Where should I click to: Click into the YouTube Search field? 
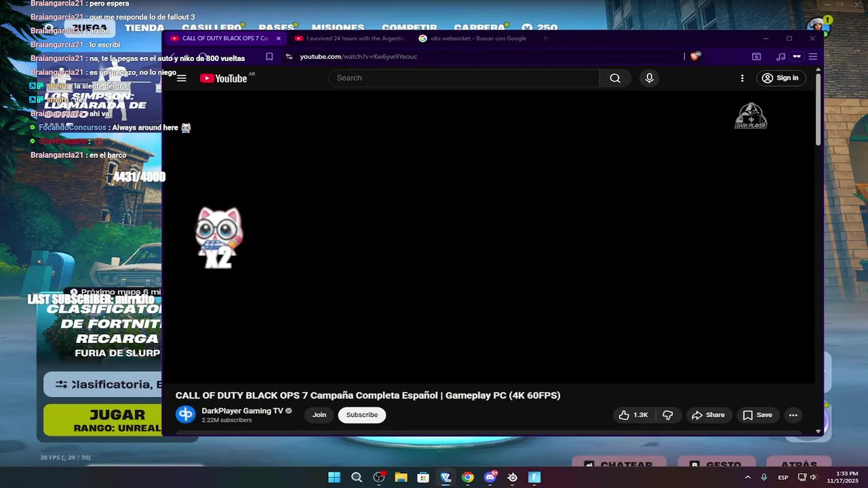(464, 78)
